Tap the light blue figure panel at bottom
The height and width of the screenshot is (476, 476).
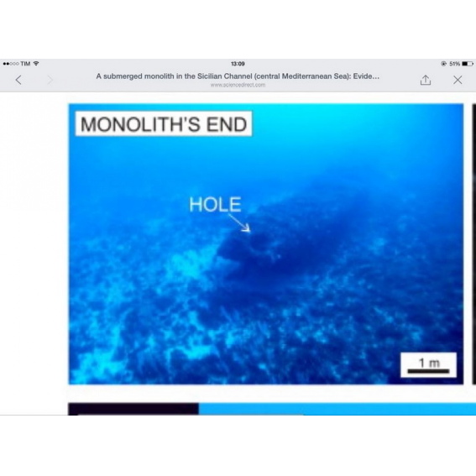[337, 409]
